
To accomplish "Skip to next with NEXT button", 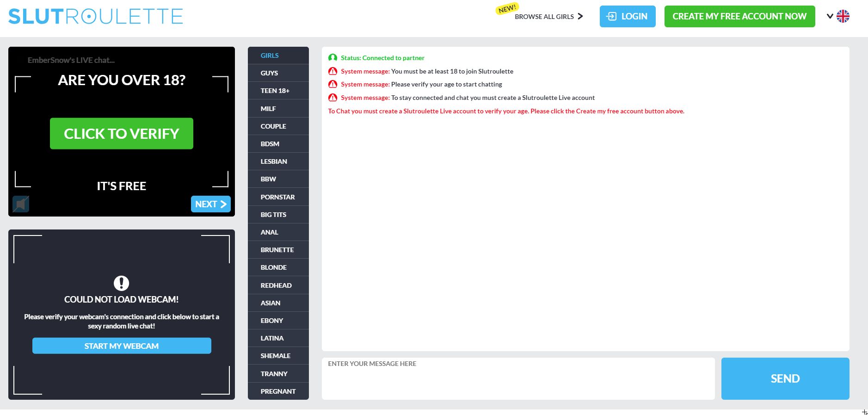I will (x=211, y=204).
